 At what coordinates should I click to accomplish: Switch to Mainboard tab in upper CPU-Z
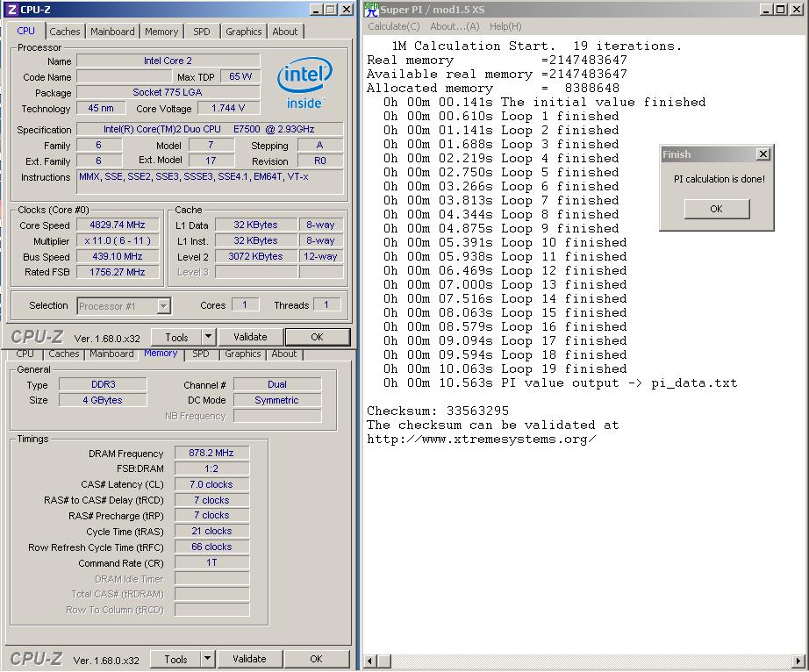coord(112,32)
